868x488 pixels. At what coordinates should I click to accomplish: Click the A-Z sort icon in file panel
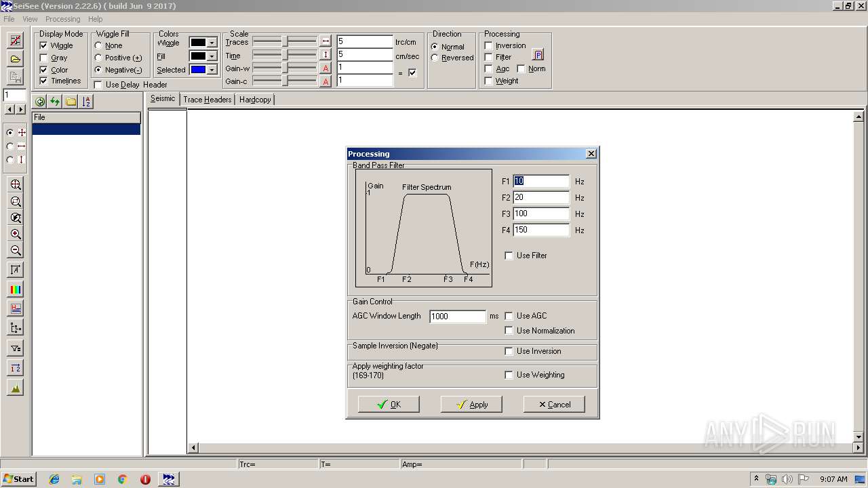click(86, 102)
